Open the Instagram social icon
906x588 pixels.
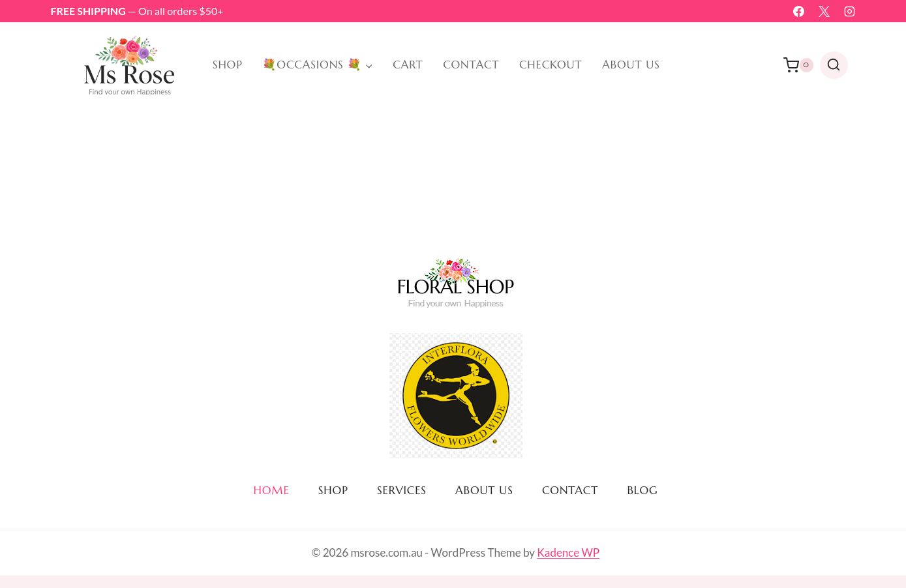[849, 11]
